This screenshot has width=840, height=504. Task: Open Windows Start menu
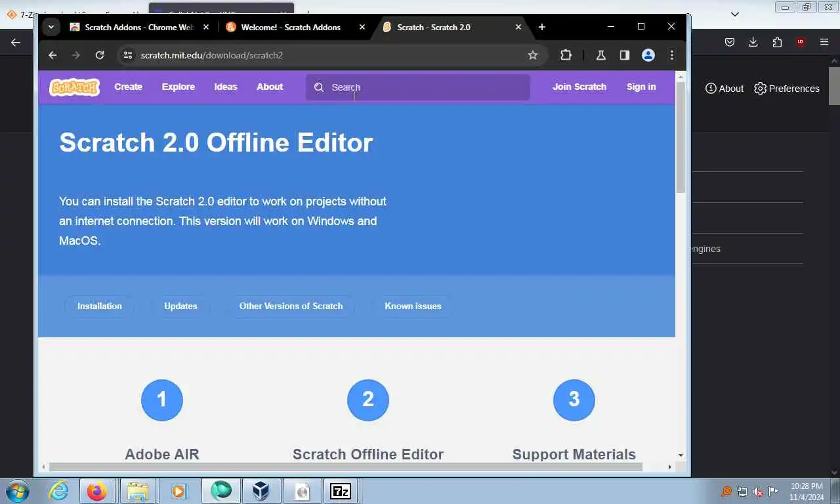click(16, 491)
